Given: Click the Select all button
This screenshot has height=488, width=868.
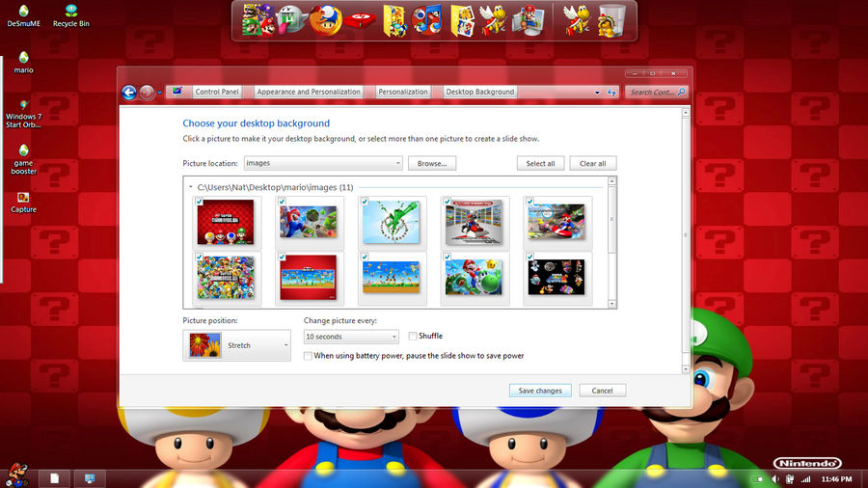Looking at the screenshot, I should tap(540, 163).
